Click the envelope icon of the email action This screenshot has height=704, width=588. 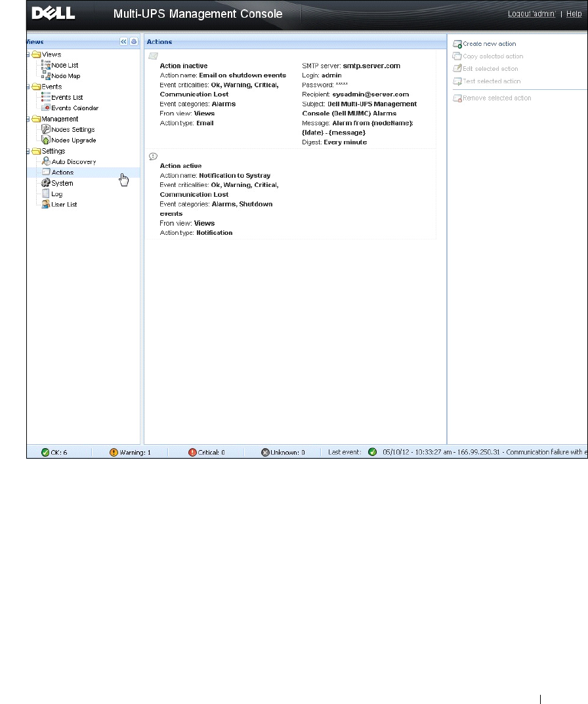pos(153,56)
